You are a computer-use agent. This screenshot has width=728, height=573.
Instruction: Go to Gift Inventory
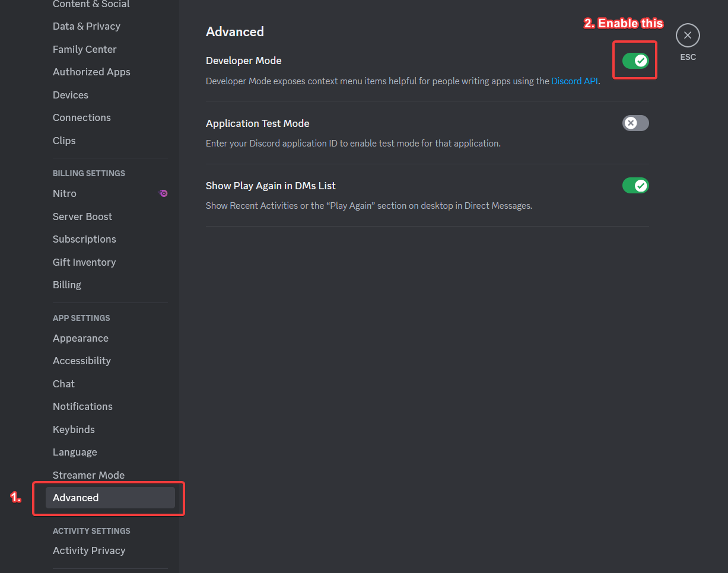(x=84, y=262)
